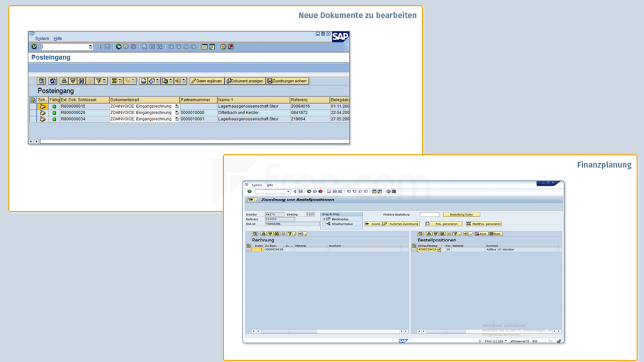Image resolution: width=644 pixels, height=362 pixels.
Task: Click Save diskette icon in Zuordnung toolbar
Action: click(301, 191)
